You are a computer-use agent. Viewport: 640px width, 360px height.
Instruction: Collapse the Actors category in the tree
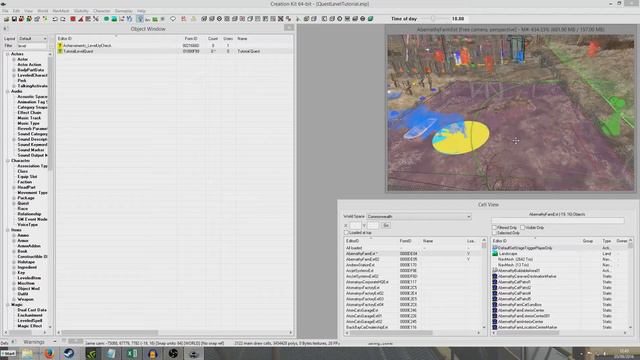tap(7, 54)
